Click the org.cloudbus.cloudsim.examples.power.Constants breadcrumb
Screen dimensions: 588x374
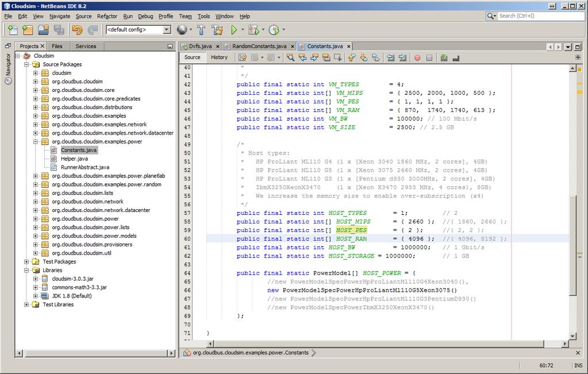(x=251, y=353)
